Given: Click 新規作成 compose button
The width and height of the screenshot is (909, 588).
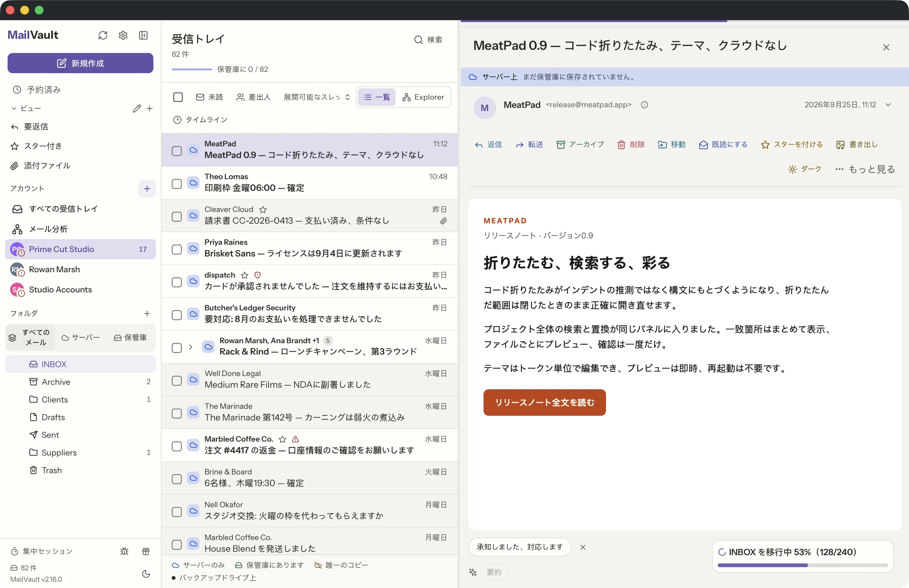Looking at the screenshot, I should (x=80, y=63).
